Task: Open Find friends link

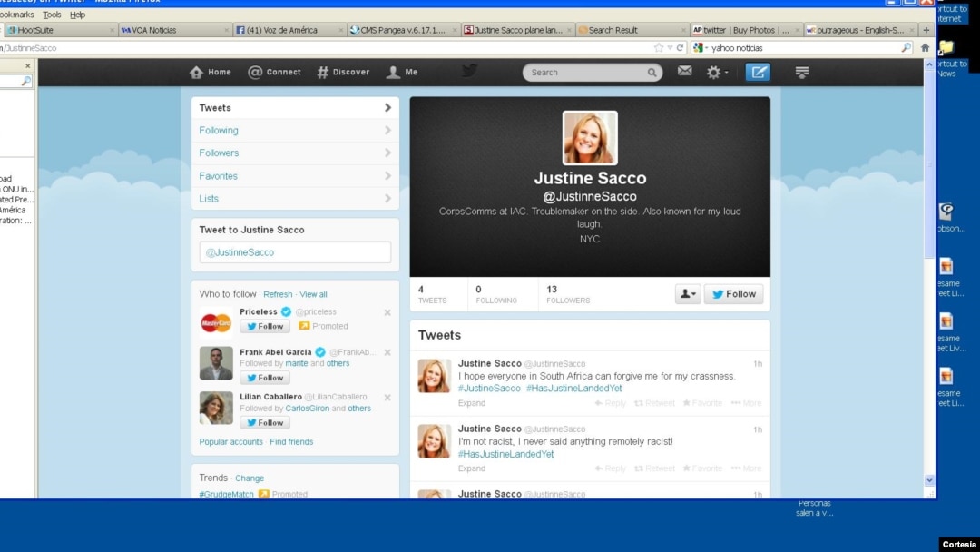Action: point(291,442)
